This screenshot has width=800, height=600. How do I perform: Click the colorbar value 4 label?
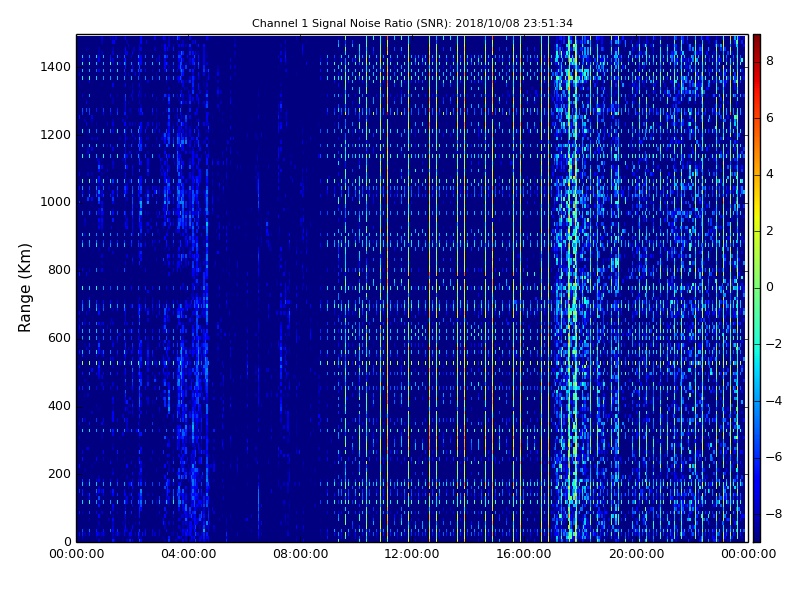(770, 174)
